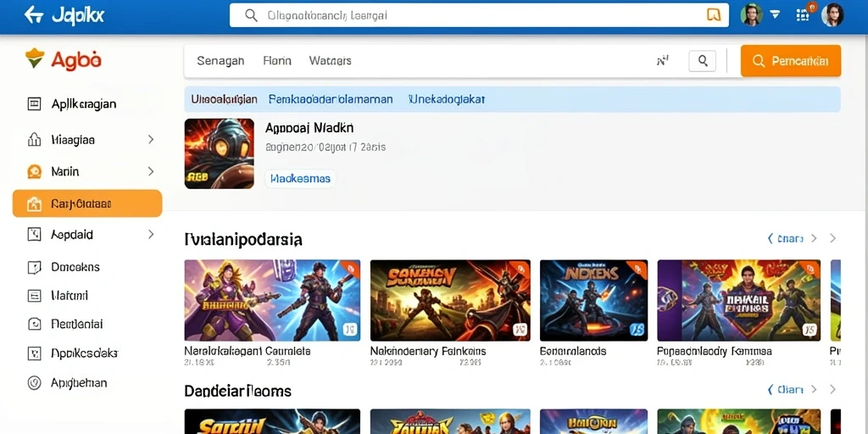This screenshot has width=868, height=434.
Task: Click the Clara link in the Dandeiar Fleoms section
Action: pyautogui.click(x=790, y=390)
